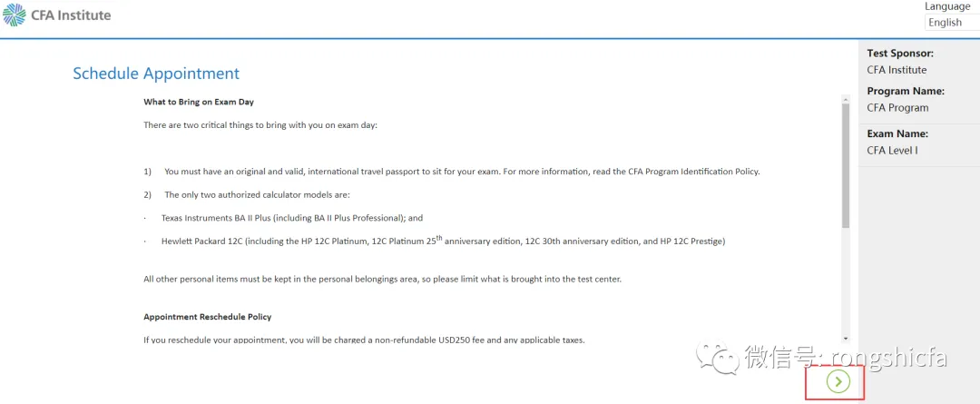
Task: Click the Exam Name label
Action: click(x=897, y=133)
